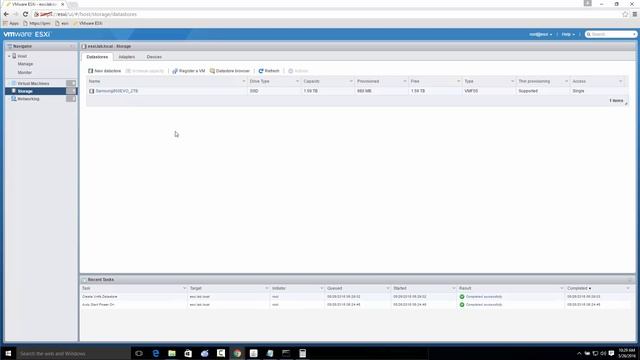Select Host in the Navigator tree
The image size is (640, 360).
[22, 56]
